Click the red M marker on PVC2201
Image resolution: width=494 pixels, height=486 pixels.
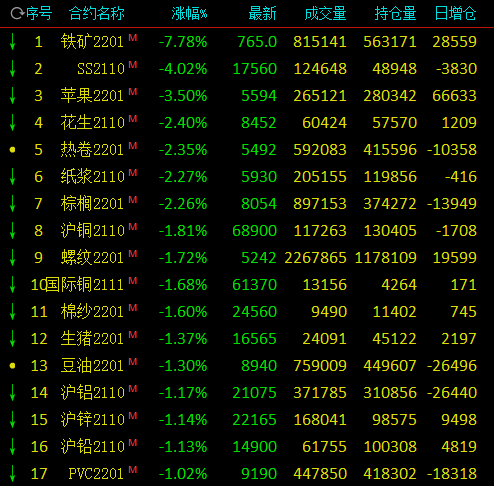click(x=133, y=470)
